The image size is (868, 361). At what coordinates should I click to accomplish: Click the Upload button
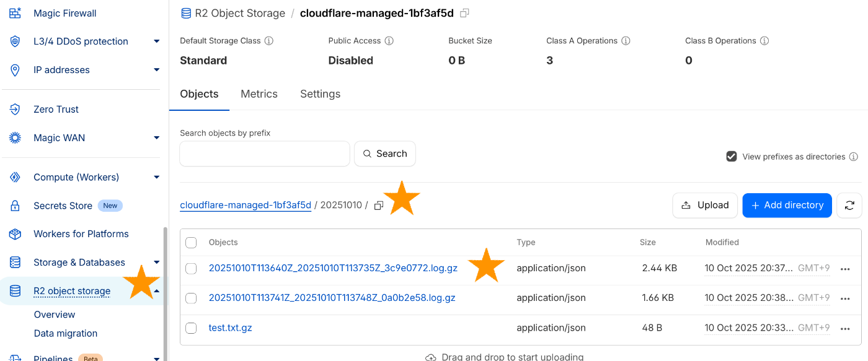click(705, 206)
